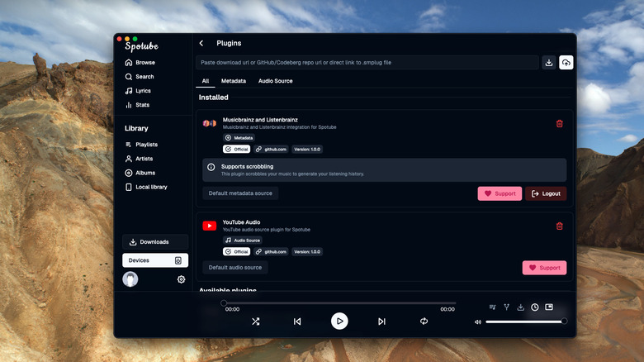Skip to previous track

(x=297, y=322)
